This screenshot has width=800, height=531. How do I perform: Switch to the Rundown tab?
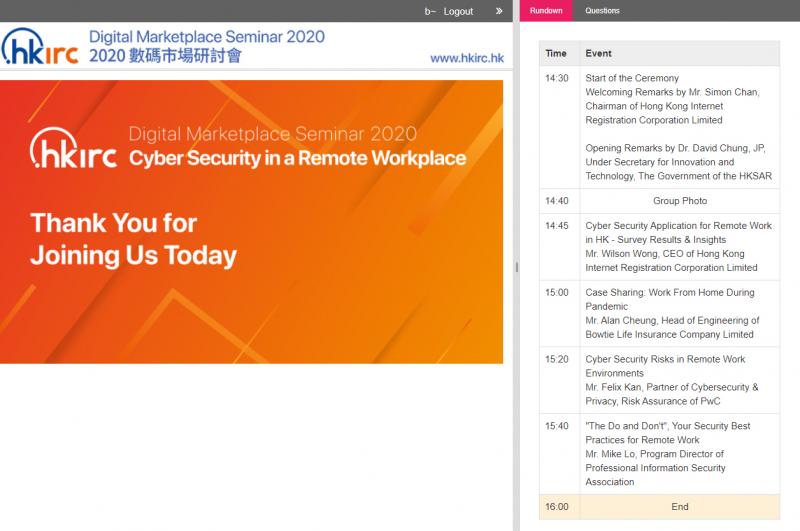point(546,11)
